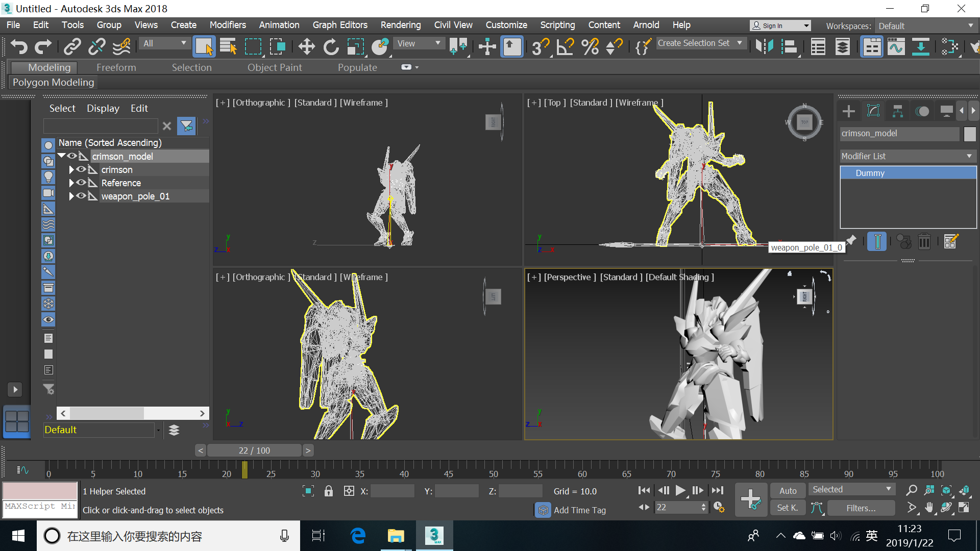This screenshot has height=551, width=980.
Task: Select the Unlink Selection tool
Action: click(97, 46)
